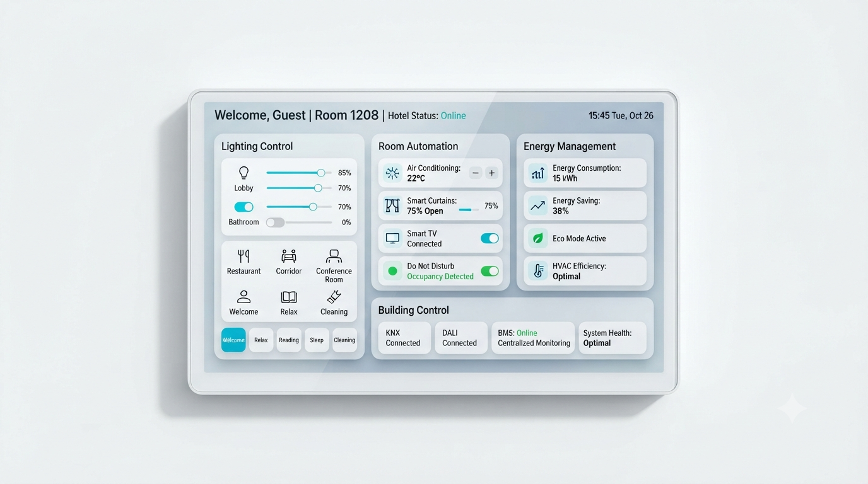
Task: Click the 15:45 Tue, Oct 26 clock
Action: [x=621, y=115]
